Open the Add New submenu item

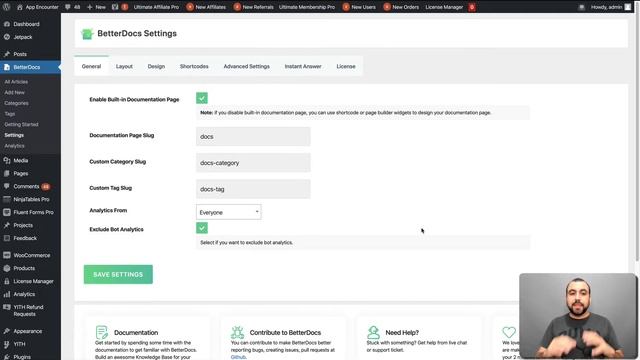[15, 92]
